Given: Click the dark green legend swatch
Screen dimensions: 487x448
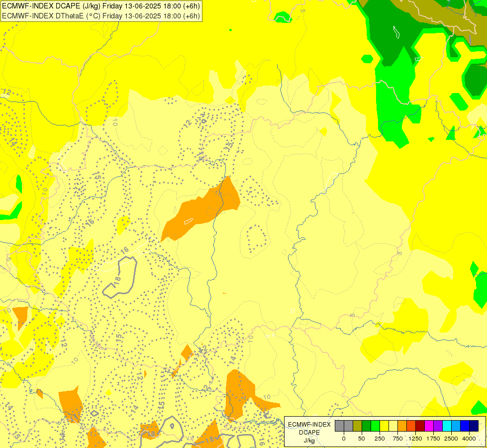Looking at the screenshot, I should click(367, 426).
